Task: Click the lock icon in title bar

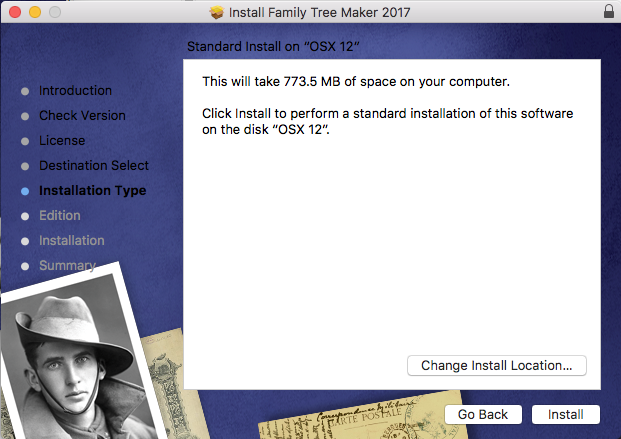Action: [609, 11]
